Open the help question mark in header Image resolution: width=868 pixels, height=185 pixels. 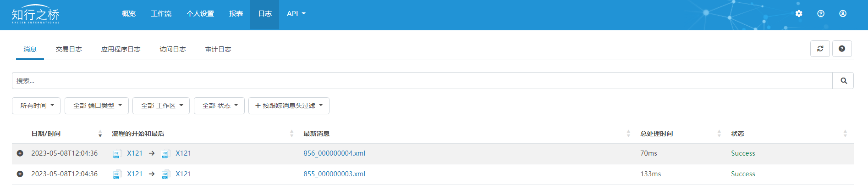click(821, 14)
